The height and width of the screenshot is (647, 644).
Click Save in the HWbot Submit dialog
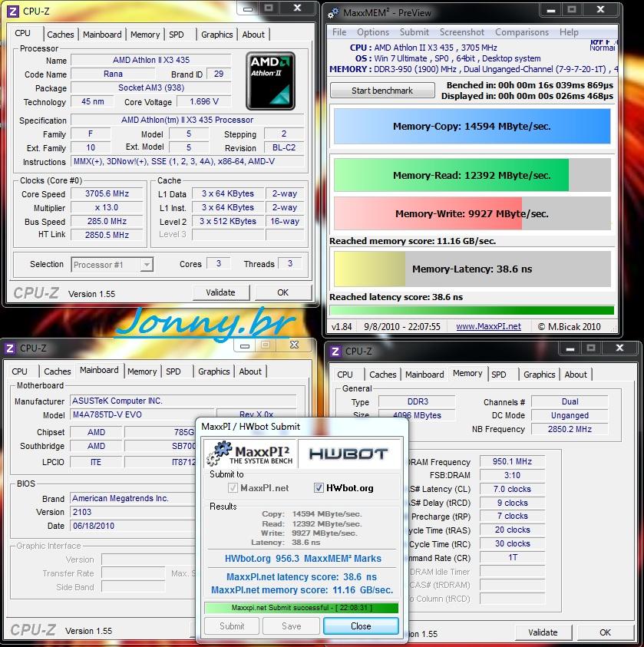(291, 626)
